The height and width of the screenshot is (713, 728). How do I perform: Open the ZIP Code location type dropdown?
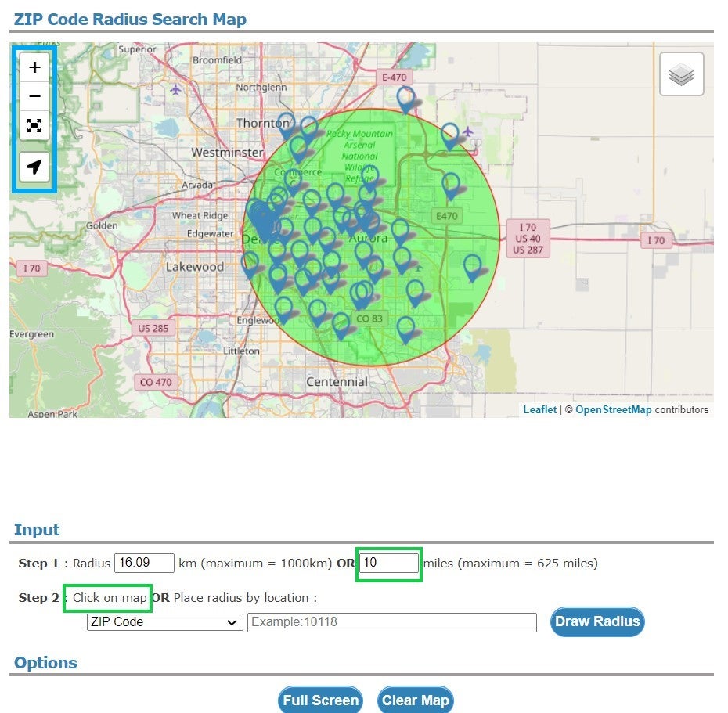click(x=164, y=622)
